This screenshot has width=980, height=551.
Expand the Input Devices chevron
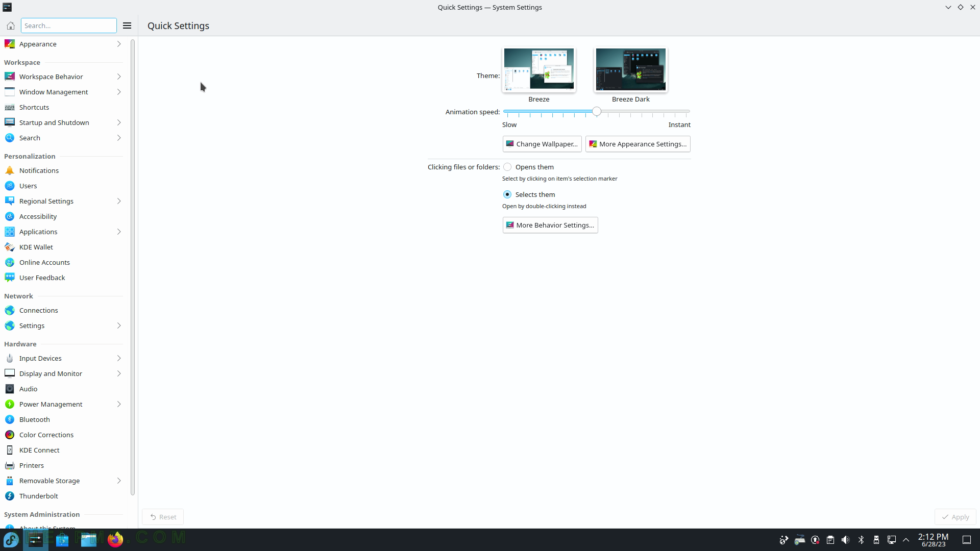(119, 358)
